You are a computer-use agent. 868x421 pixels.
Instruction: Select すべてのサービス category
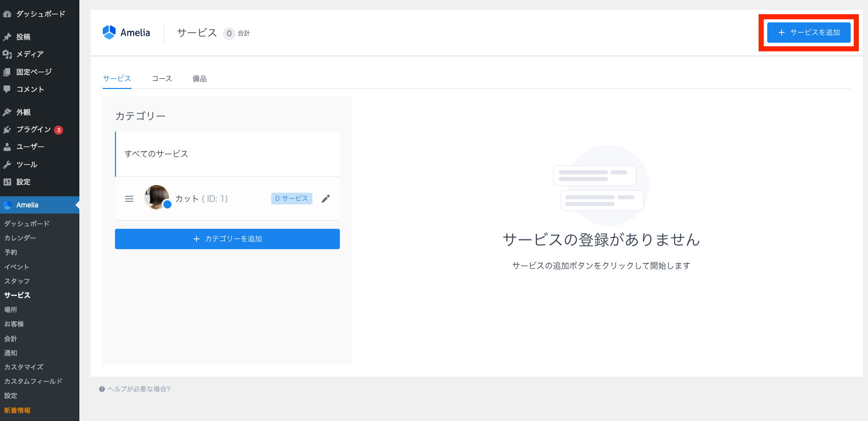(x=156, y=154)
